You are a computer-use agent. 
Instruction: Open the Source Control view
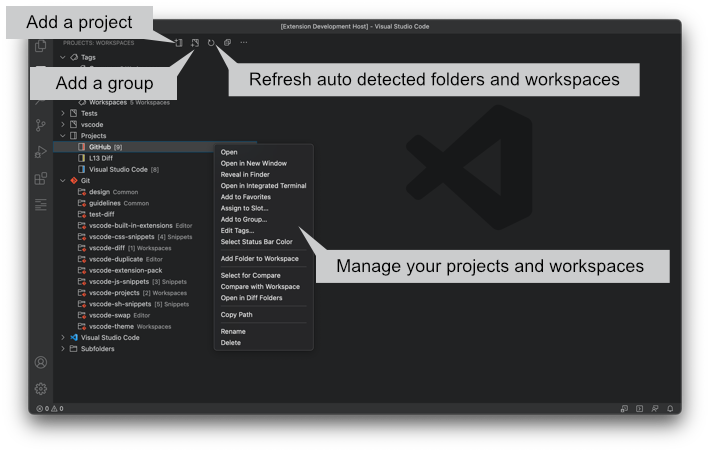[41, 125]
